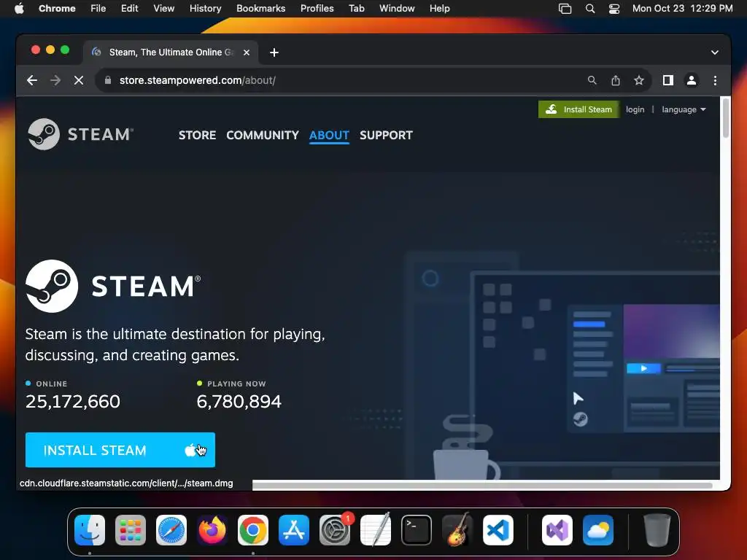Open the language dropdown
The width and height of the screenshot is (747, 560).
(x=684, y=109)
